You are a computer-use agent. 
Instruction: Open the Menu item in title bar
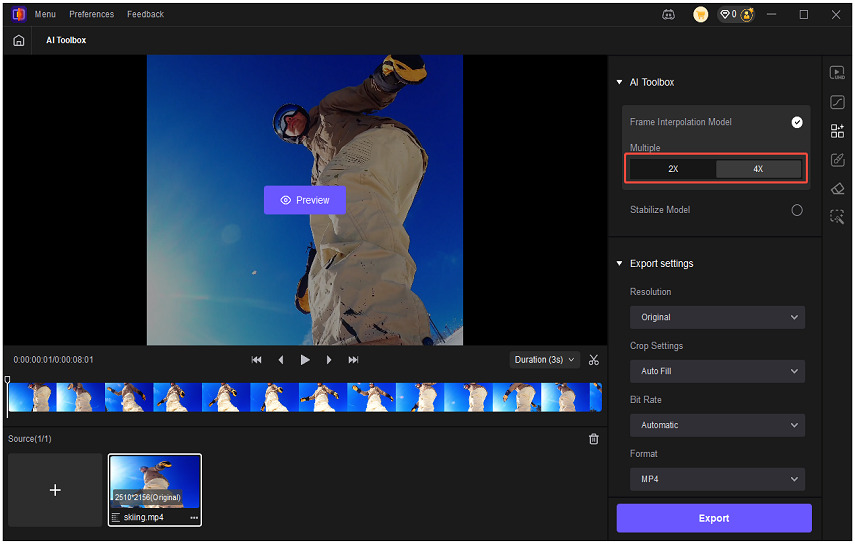tap(45, 14)
